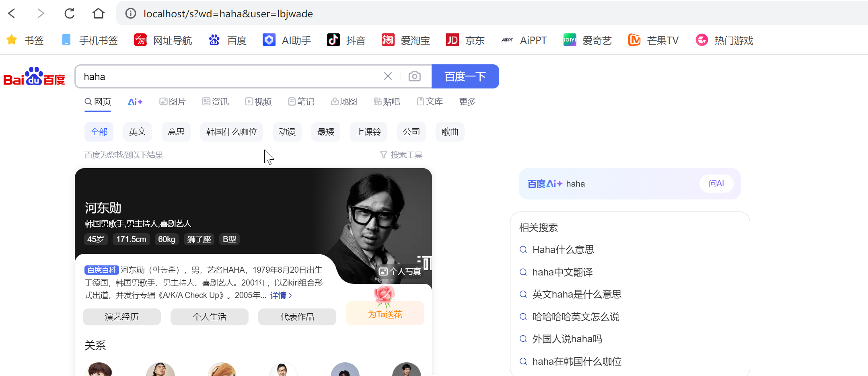Open the 爱淘宝 bookmark

pos(406,40)
